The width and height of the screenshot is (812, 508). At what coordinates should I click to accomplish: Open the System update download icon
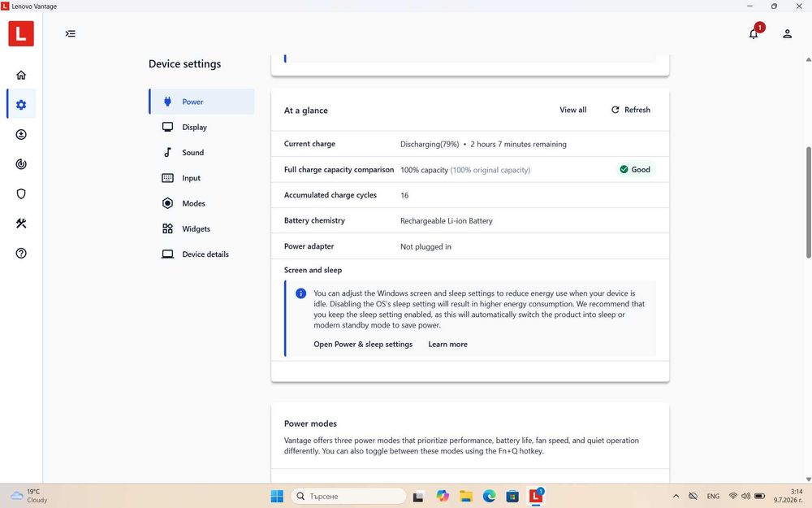point(21,135)
